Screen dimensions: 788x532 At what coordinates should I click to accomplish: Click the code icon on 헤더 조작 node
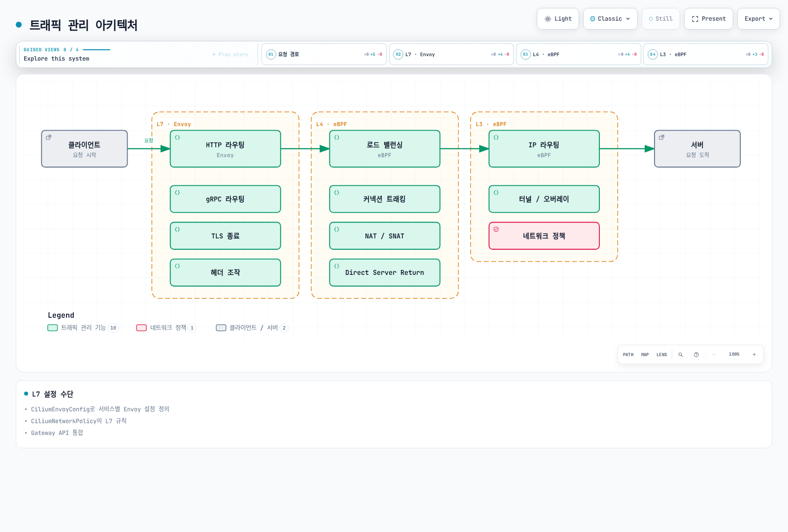(x=177, y=266)
